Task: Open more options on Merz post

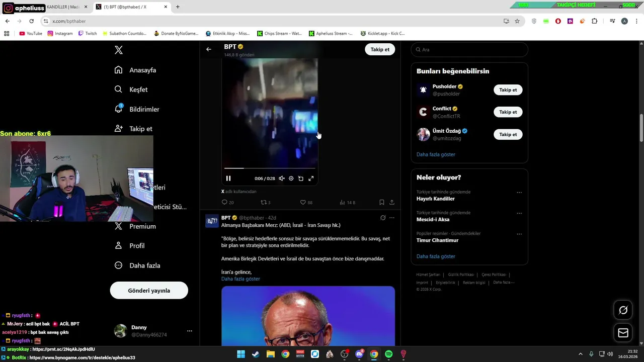Action: [x=392, y=218]
